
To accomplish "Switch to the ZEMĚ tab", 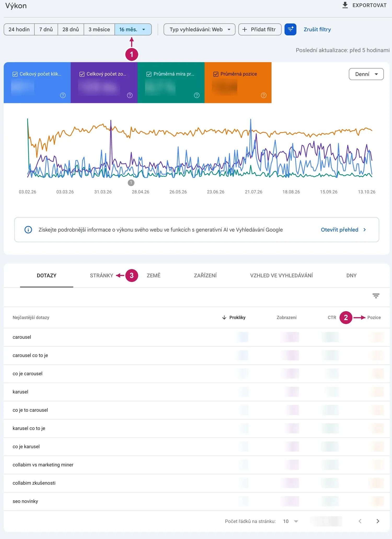I will tap(153, 275).
